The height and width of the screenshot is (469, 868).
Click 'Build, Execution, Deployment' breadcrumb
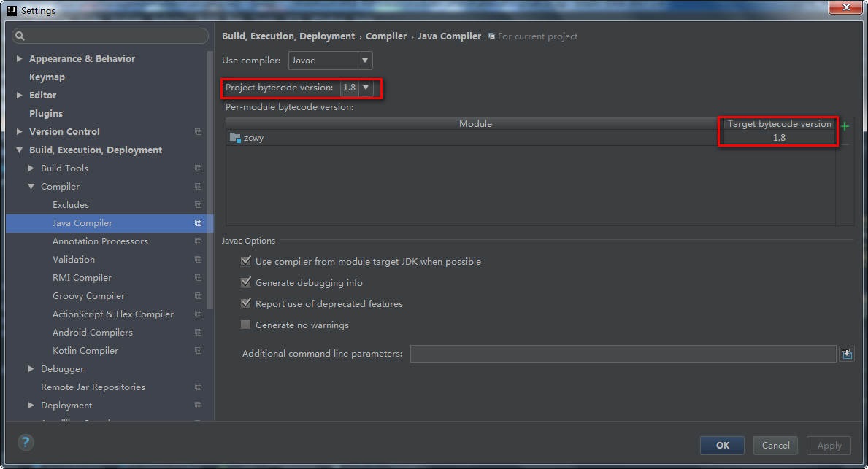[288, 36]
